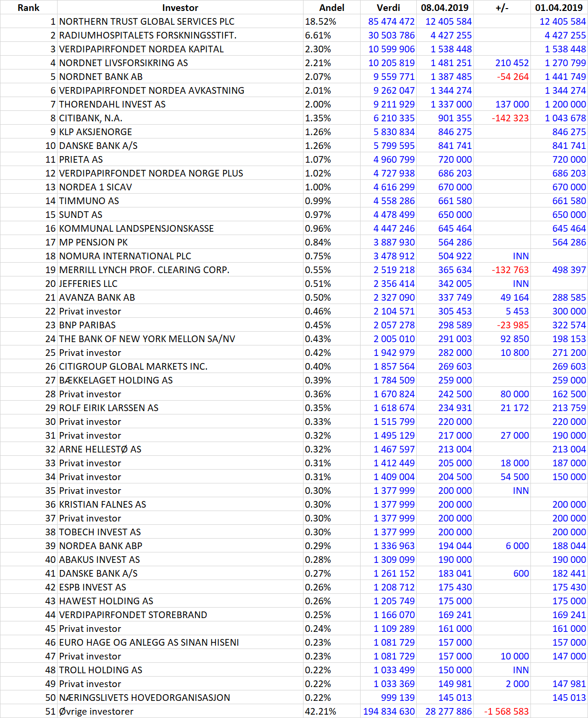Select VERDIPAPIRFONDET NORDEA NORGE PLUS cell
The image size is (588, 718).
point(180,173)
